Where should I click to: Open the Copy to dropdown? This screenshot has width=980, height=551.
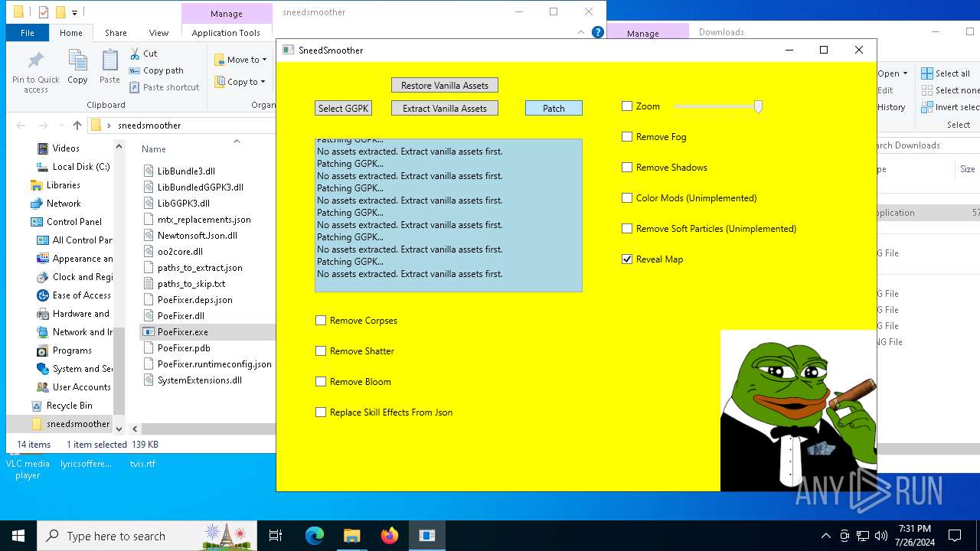tap(240, 82)
